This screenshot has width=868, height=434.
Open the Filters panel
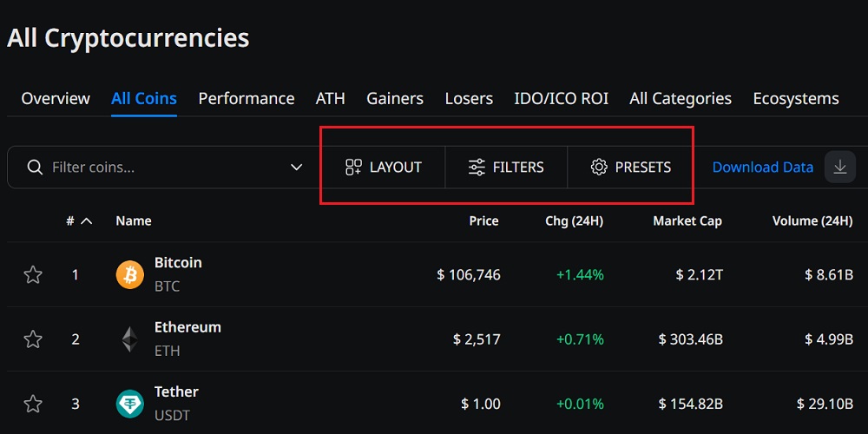point(506,168)
